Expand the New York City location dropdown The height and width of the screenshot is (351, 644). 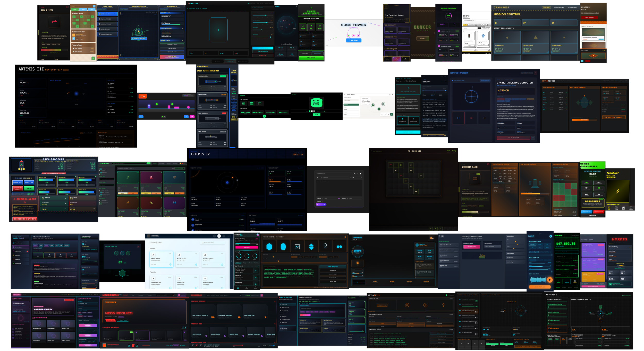629,248
